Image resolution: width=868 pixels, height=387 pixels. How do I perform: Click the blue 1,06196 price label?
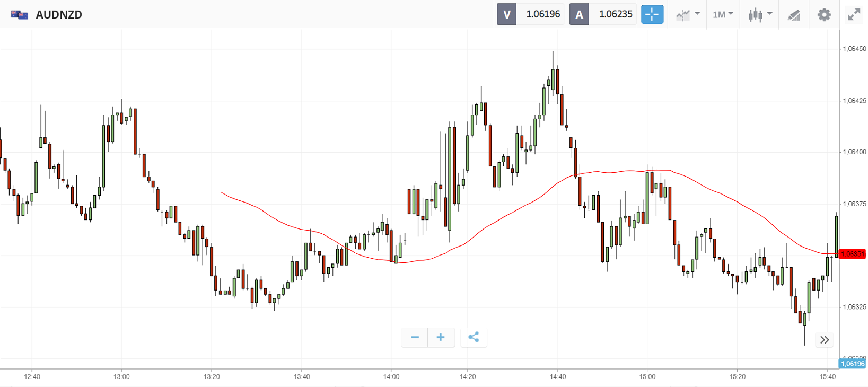(x=853, y=364)
